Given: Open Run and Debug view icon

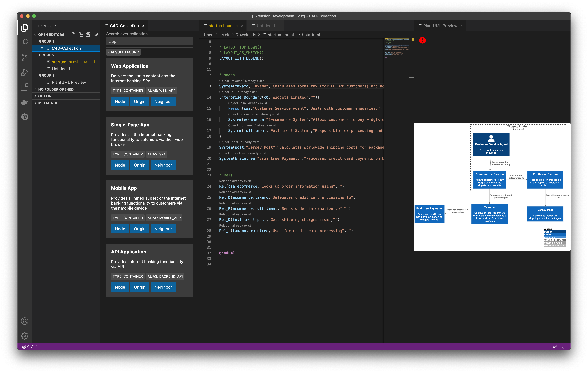Looking at the screenshot, I should (x=25, y=72).
